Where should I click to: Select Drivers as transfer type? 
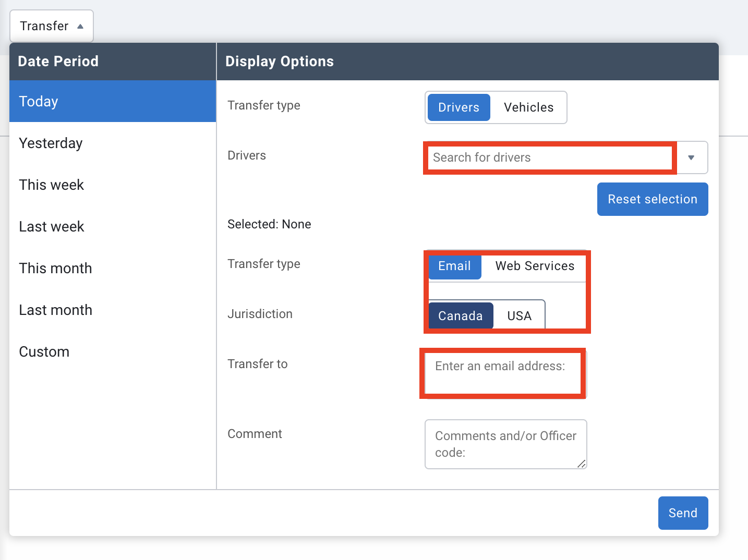[458, 107]
